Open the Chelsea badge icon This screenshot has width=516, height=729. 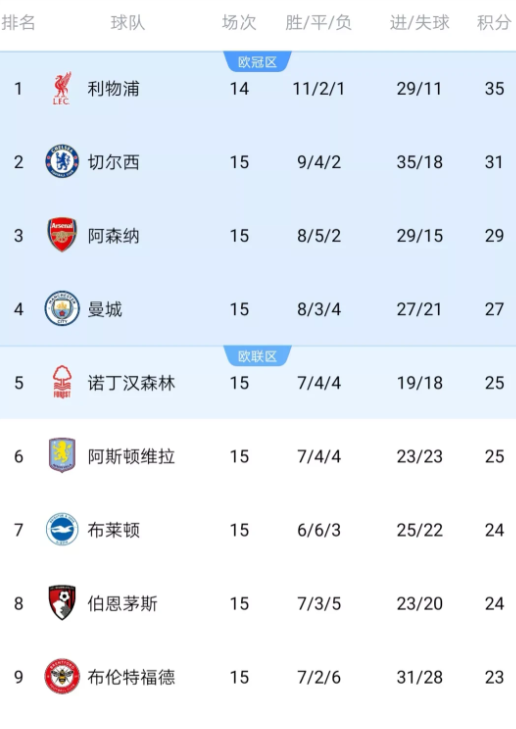coord(62,162)
